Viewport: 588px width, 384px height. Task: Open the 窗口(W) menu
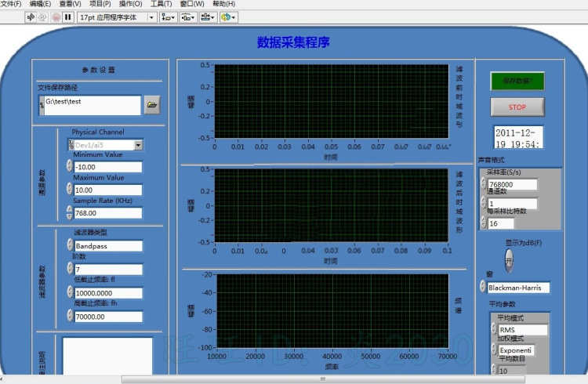pyautogui.click(x=192, y=4)
